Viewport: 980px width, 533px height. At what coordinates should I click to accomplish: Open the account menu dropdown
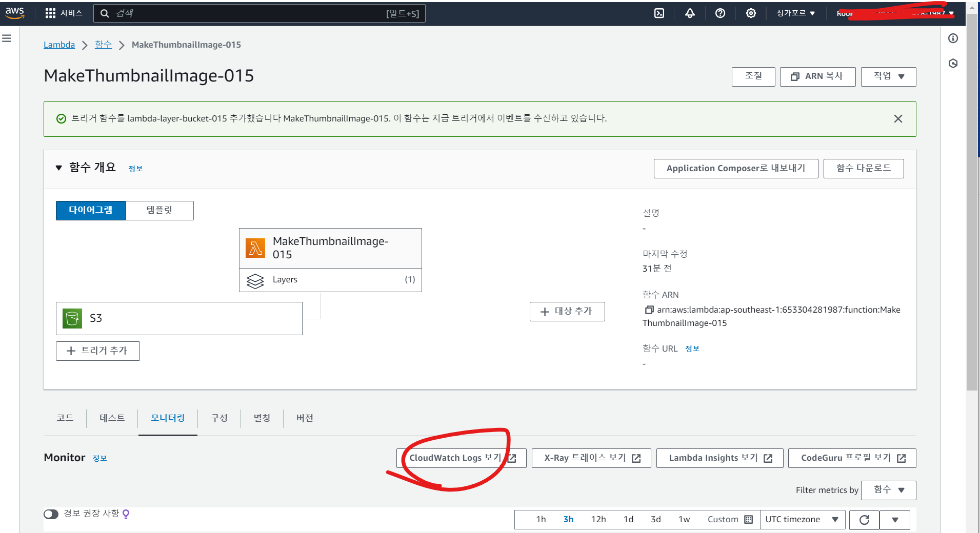pyautogui.click(x=895, y=13)
